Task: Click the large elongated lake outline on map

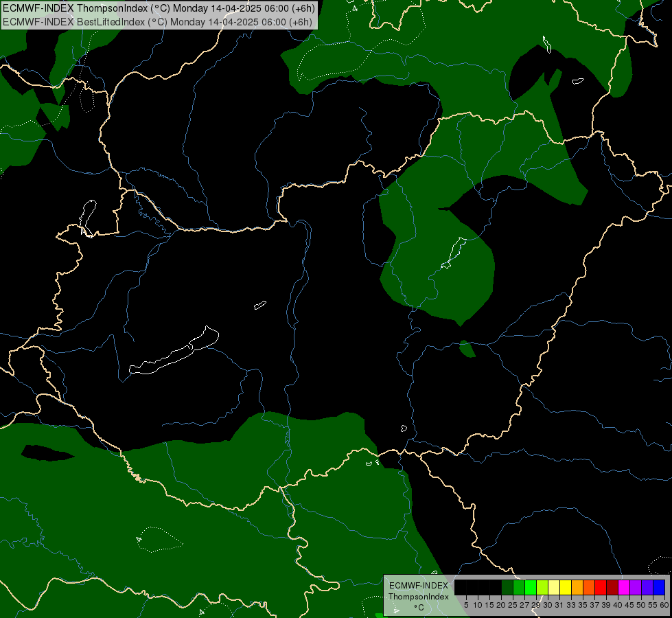Action: click(x=174, y=351)
